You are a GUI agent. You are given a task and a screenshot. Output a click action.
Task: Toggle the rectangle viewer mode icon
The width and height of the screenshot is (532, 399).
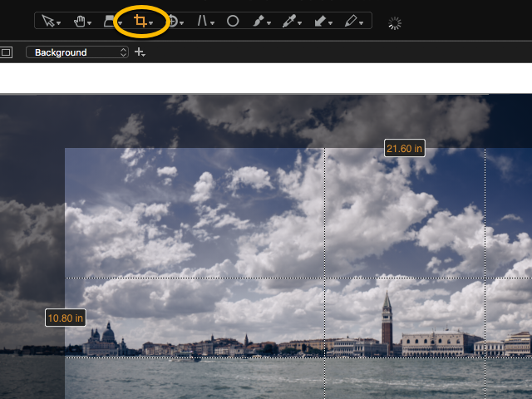tap(7, 52)
